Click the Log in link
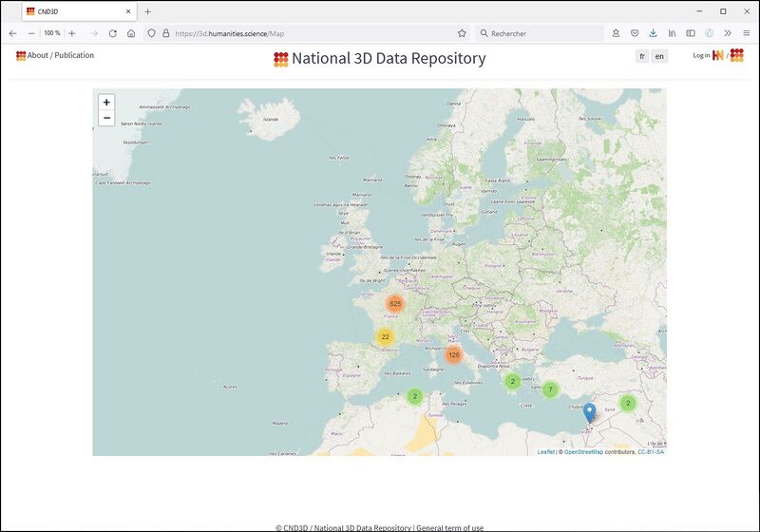 pyautogui.click(x=701, y=56)
